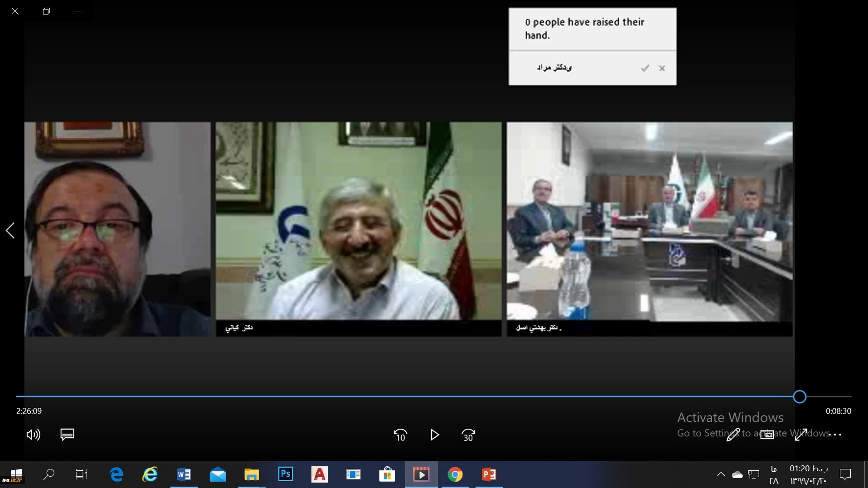868x488 pixels.
Task: Open the Action Center notifications
Action: tap(845, 474)
